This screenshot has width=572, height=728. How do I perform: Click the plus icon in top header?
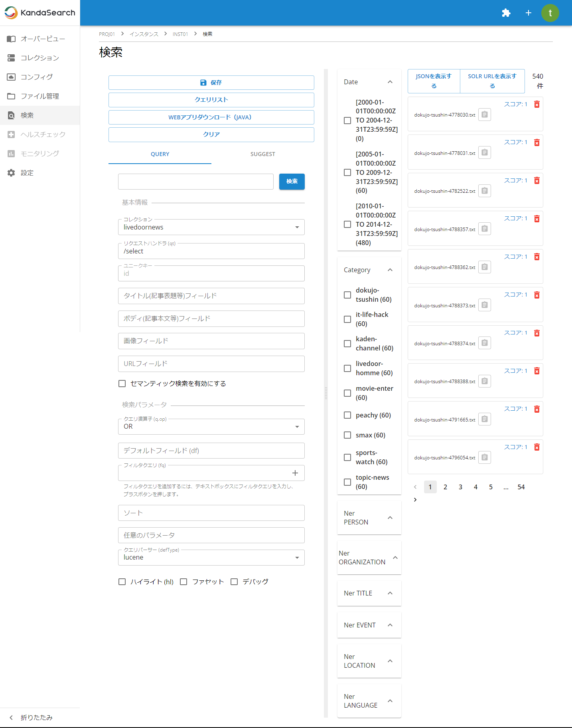click(529, 13)
